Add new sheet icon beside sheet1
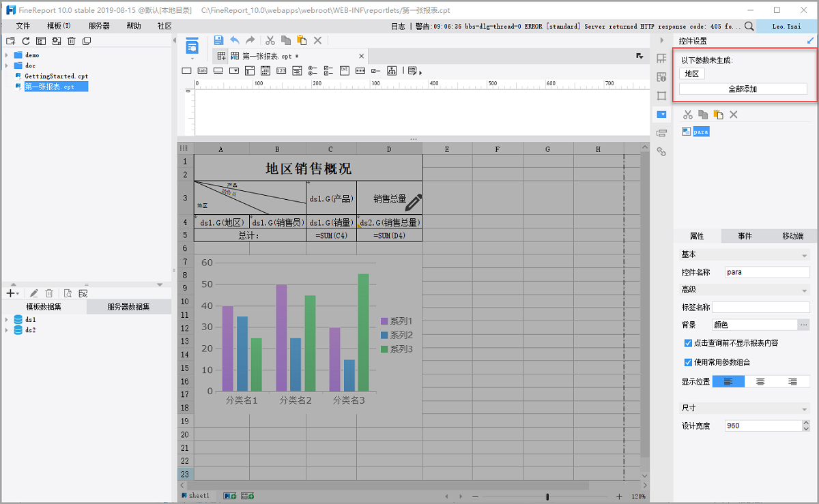 click(230, 495)
